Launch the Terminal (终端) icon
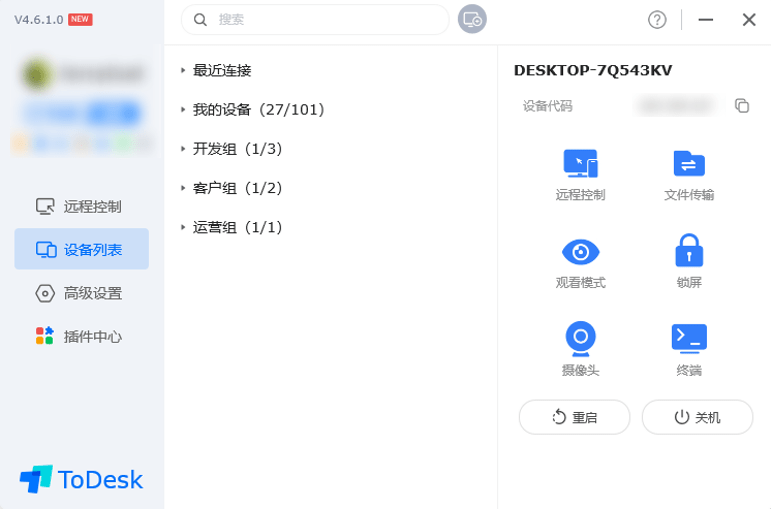771x509 pixels. (x=688, y=338)
